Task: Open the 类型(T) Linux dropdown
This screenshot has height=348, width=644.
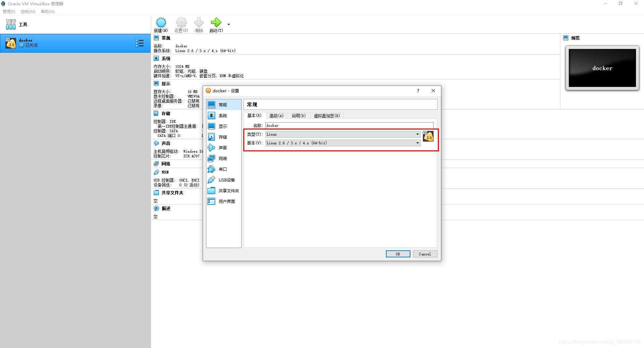Action: [x=343, y=134]
